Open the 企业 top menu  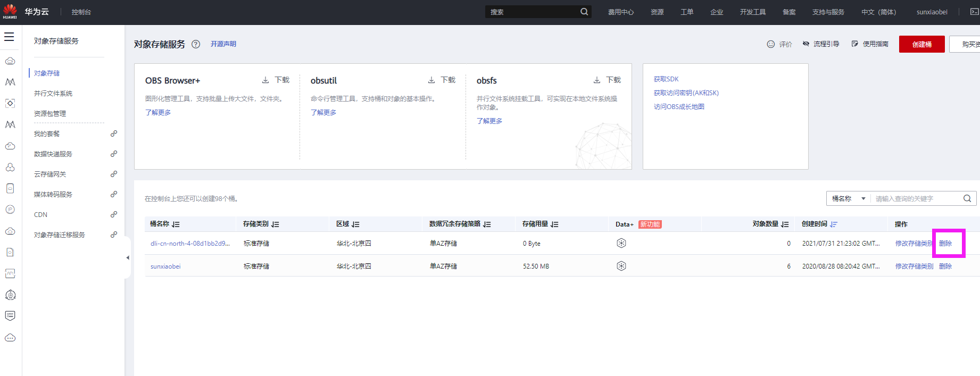(x=717, y=12)
